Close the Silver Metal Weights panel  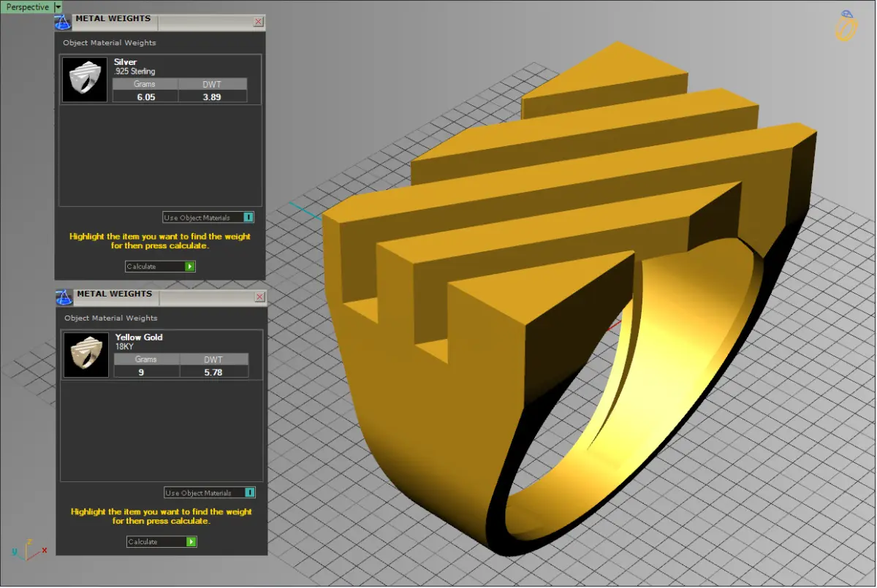(258, 22)
